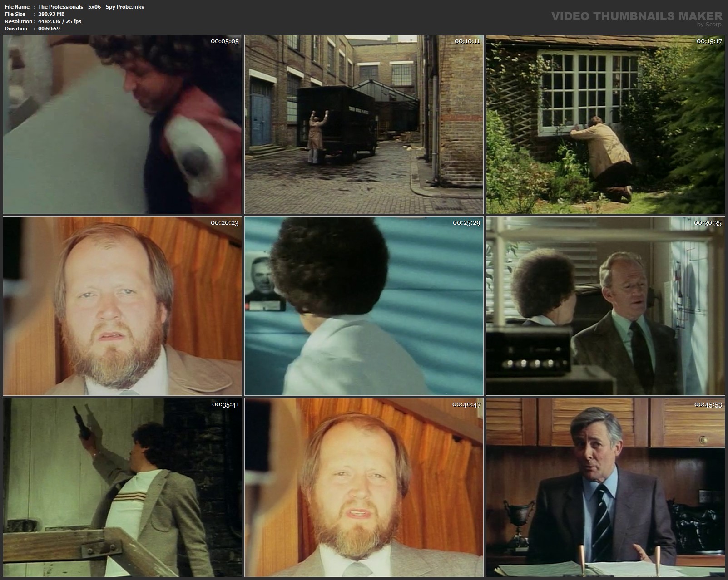Click the 'File Size' label

coord(15,14)
